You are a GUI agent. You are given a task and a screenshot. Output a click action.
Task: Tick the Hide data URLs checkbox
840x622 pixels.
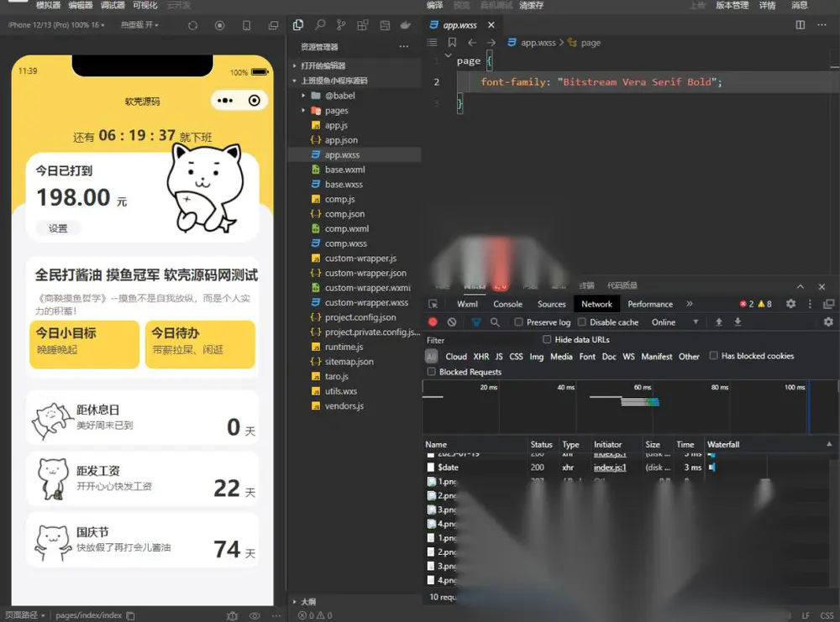(x=547, y=339)
